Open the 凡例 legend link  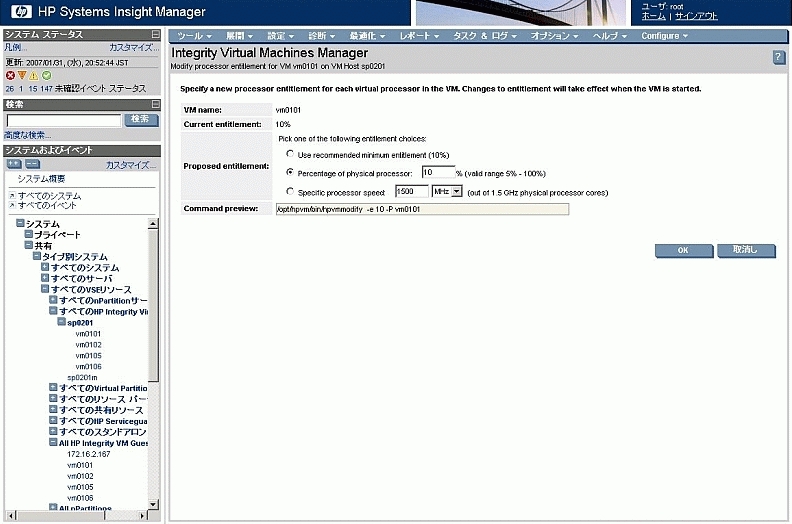[15, 47]
